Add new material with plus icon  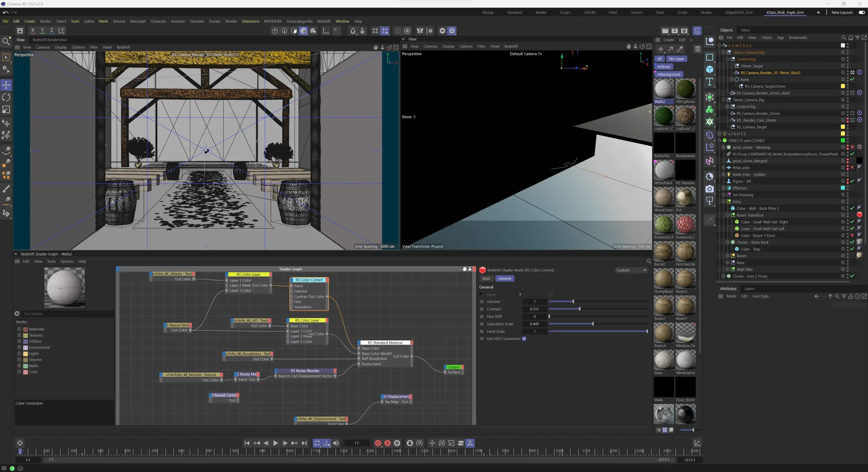pyautogui.click(x=660, y=49)
